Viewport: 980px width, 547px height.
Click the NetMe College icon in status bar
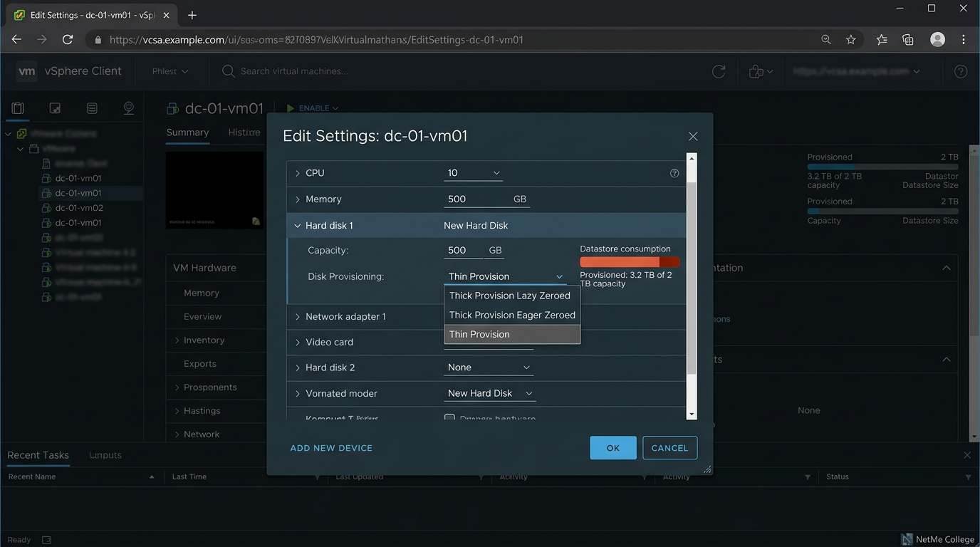907,539
